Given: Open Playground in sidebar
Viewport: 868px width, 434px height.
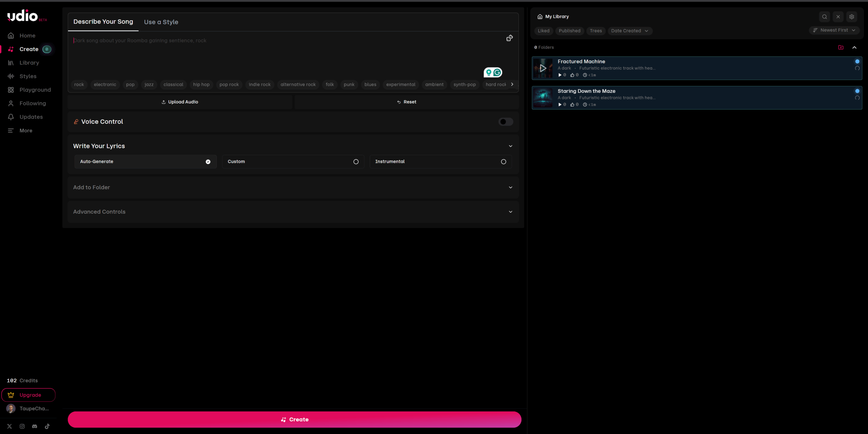Looking at the screenshot, I should tap(29, 90).
